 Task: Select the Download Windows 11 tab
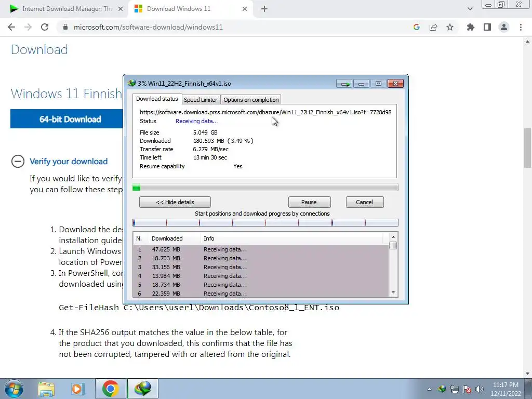(190, 9)
